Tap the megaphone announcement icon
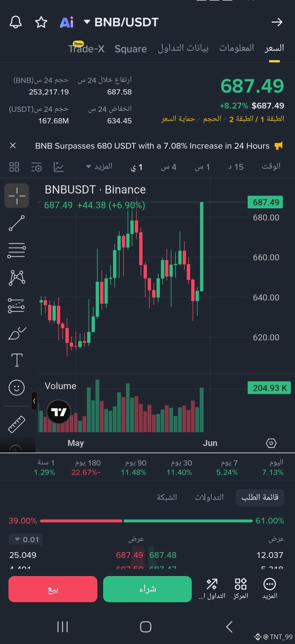295x644 pixels. click(x=278, y=145)
